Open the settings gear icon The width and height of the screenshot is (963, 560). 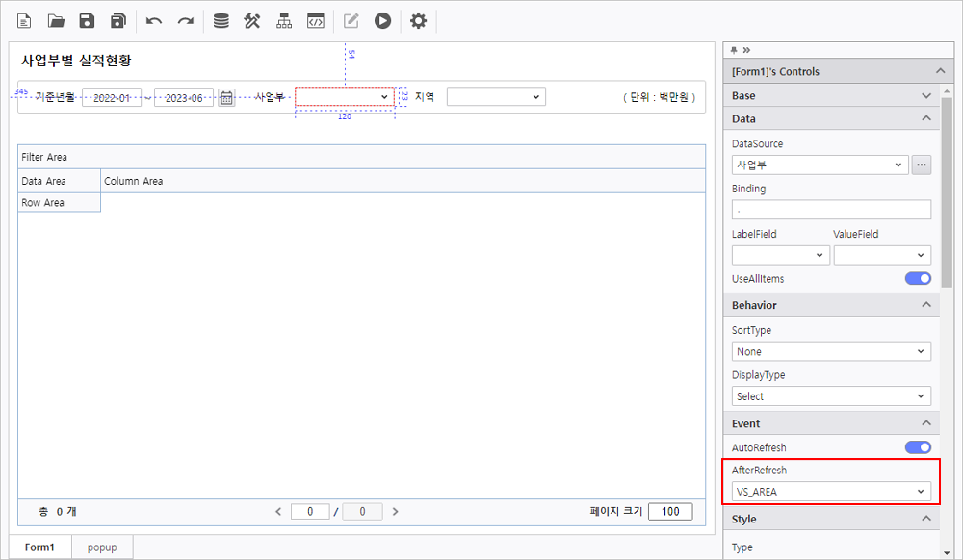(x=418, y=21)
